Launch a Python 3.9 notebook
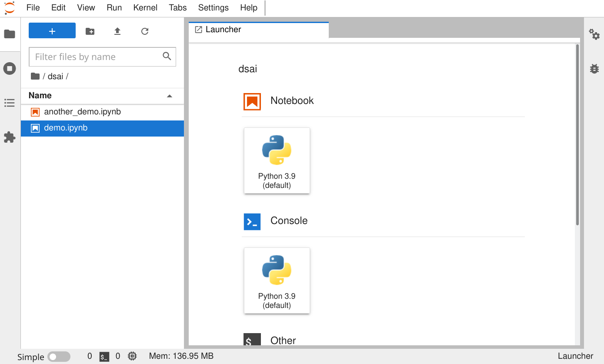Screen dimensions: 604x364 click(x=277, y=160)
